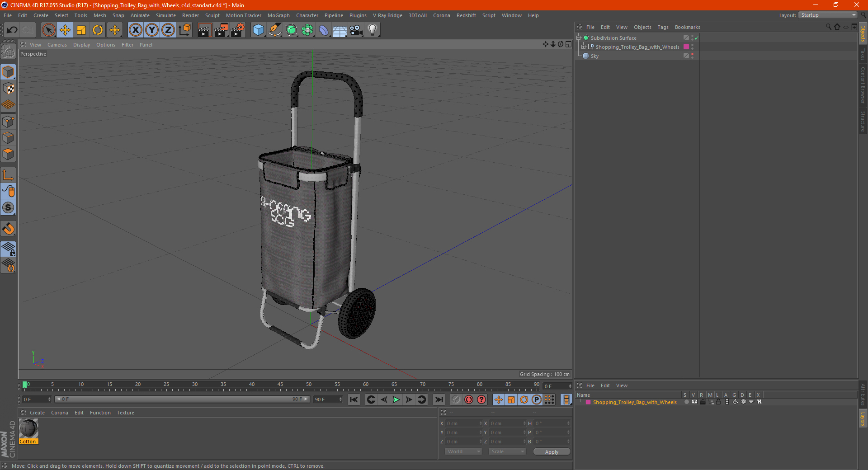Open Edit Render Settings icon
Image resolution: width=868 pixels, height=470 pixels.
tap(238, 30)
